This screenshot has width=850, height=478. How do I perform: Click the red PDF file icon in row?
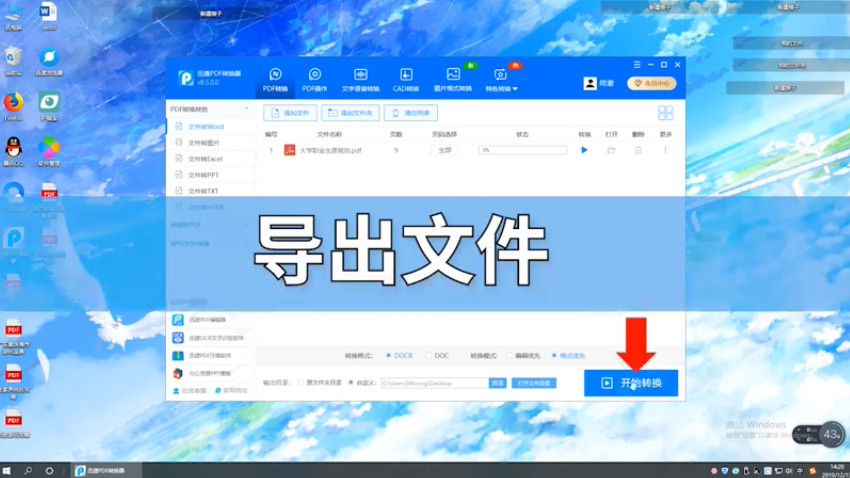pyautogui.click(x=289, y=150)
